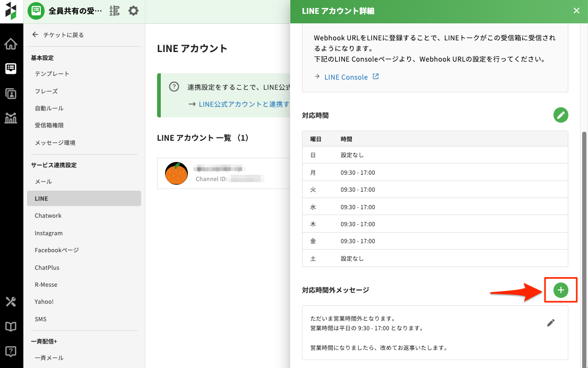Screen dimensions: 588x368
Task: Click 設定なし in the 土 row
Action: point(352,259)
